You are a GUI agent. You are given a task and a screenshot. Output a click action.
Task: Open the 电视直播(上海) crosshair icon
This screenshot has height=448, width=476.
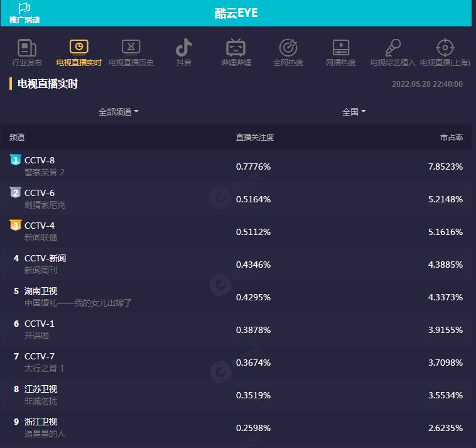[x=445, y=48]
